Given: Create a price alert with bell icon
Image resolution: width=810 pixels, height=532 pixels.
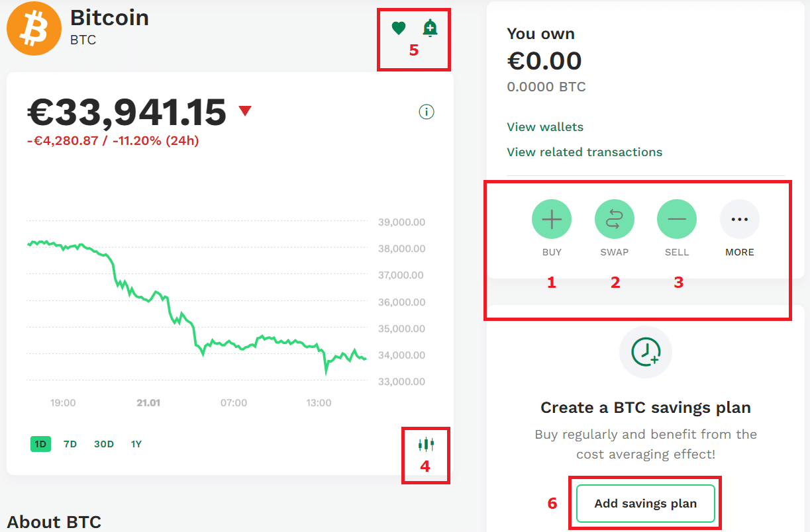Looking at the screenshot, I should point(430,28).
